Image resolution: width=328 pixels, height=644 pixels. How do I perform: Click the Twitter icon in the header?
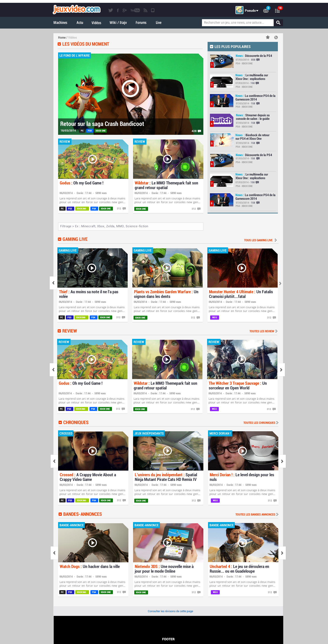pyautogui.click(x=110, y=10)
